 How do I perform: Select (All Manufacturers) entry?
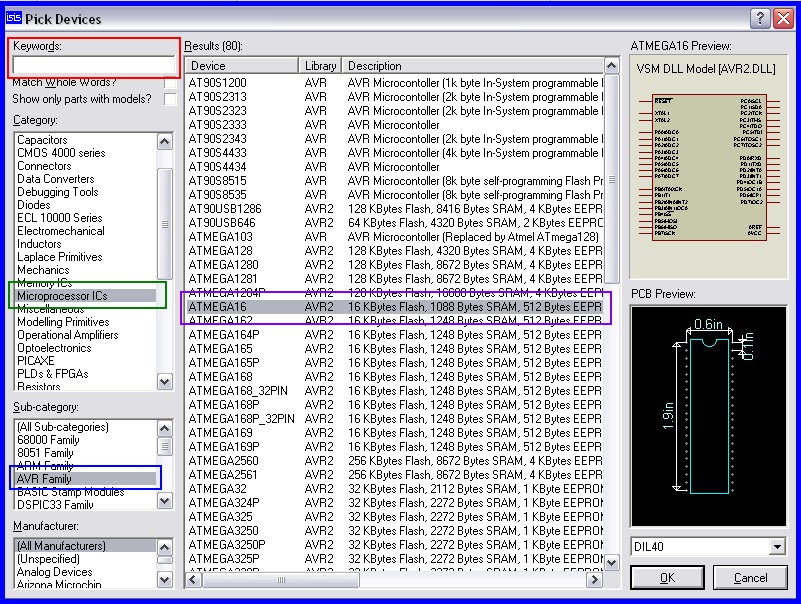tap(86, 546)
